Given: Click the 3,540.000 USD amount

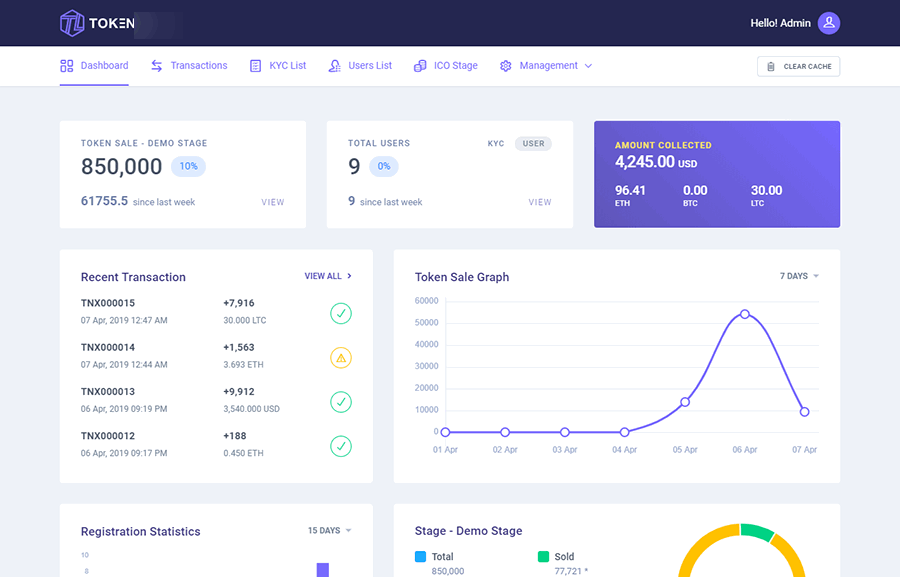Looking at the screenshot, I should tap(251, 409).
